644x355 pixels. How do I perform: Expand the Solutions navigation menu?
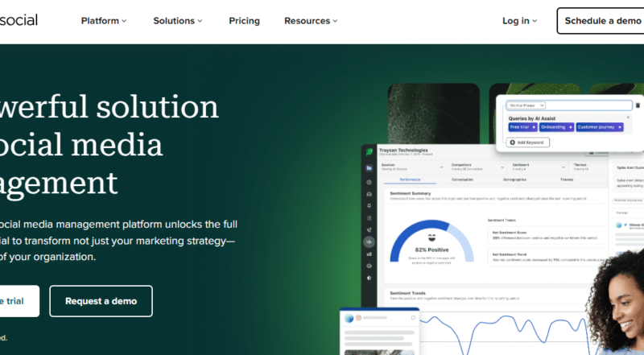[x=178, y=21]
